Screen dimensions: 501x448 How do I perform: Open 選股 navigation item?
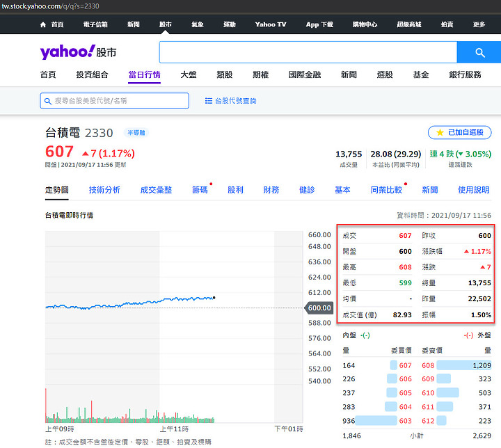[385, 74]
